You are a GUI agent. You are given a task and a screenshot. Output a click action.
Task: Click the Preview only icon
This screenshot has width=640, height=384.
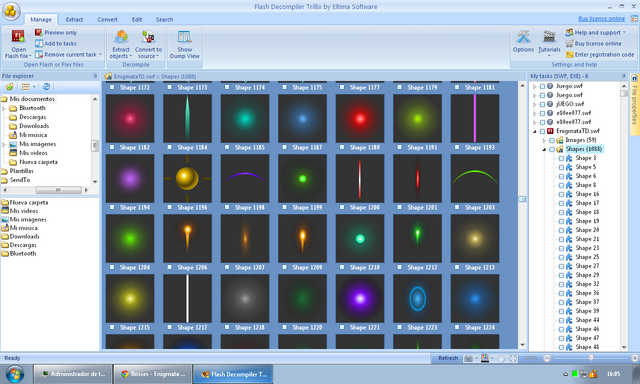(x=38, y=32)
